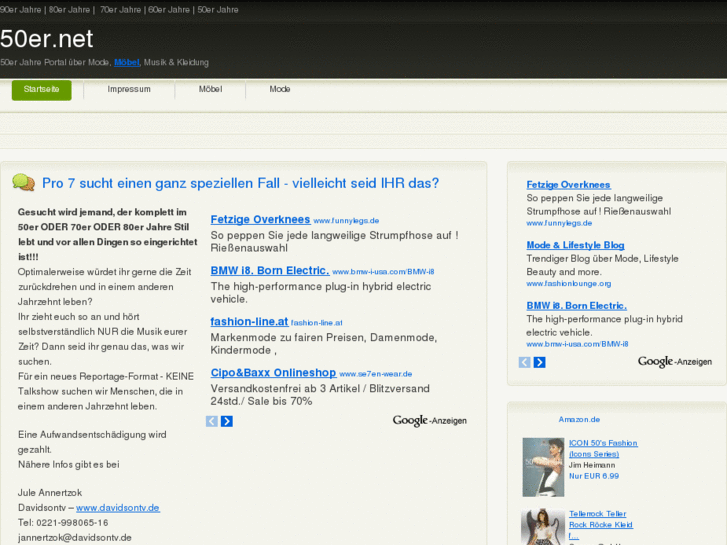
Task: Go to the Möbel navigation tab
Action: click(210, 89)
